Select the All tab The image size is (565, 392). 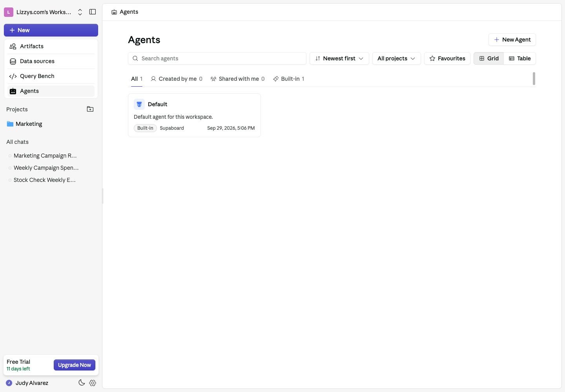pyautogui.click(x=137, y=79)
